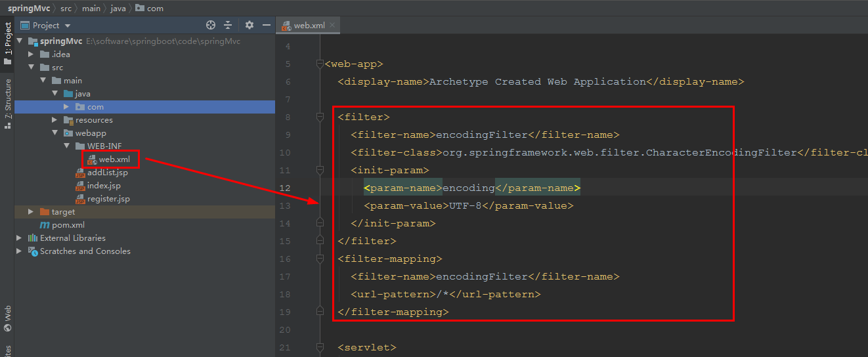The height and width of the screenshot is (357, 868).
Task: Collapse the java folder
Action: [x=55, y=94]
